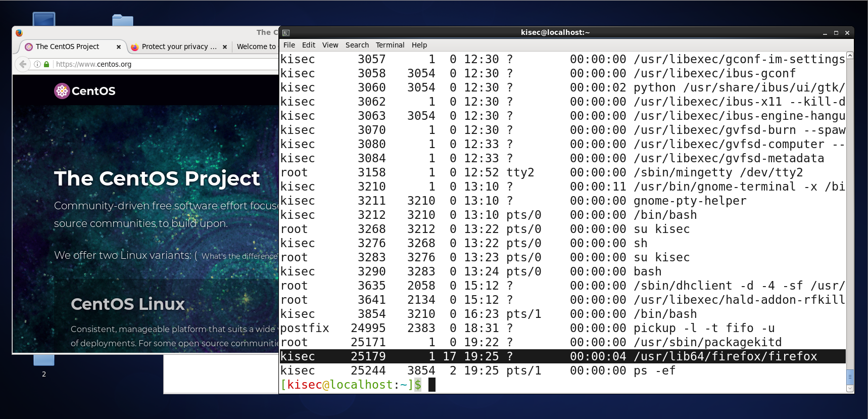The width and height of the screenshot is (868, 419).
Task: Click the gvfsd-computer process line
Action: click(x=563, y=144)
